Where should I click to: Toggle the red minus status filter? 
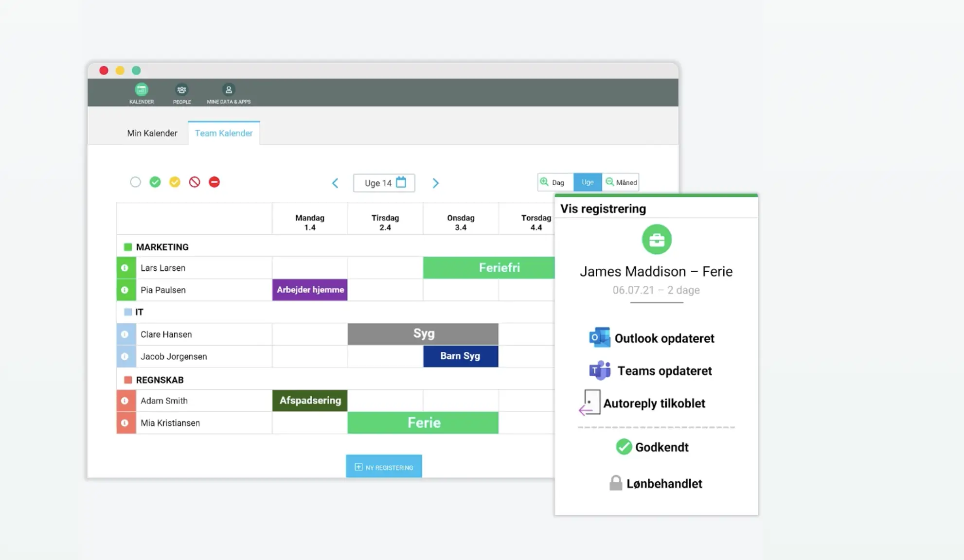(214, 182)
